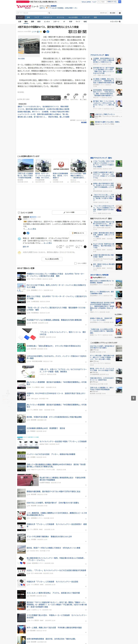
Task: Share the article on X below headline
Action: coord(44,32)
